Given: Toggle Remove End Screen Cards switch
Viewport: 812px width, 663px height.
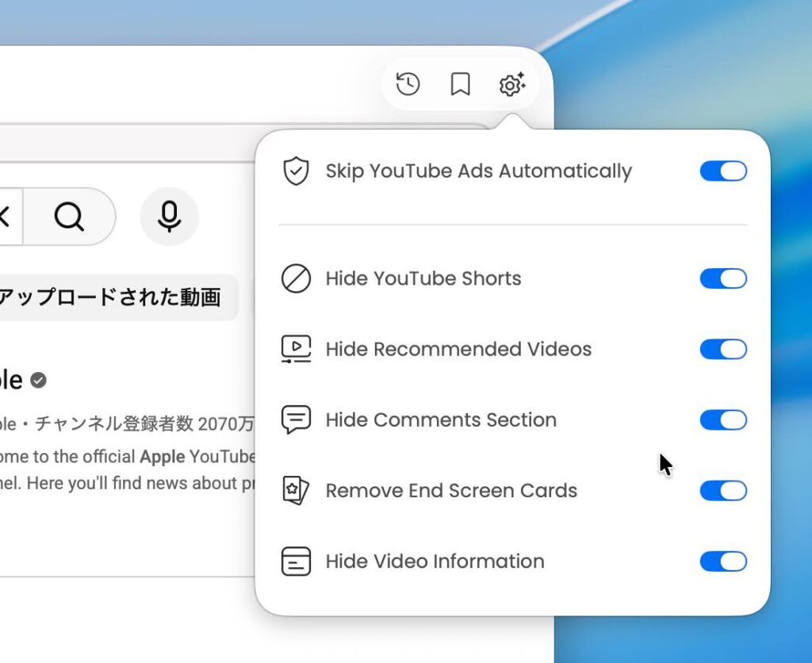Looking at the screenshot, I should point(723,491).
